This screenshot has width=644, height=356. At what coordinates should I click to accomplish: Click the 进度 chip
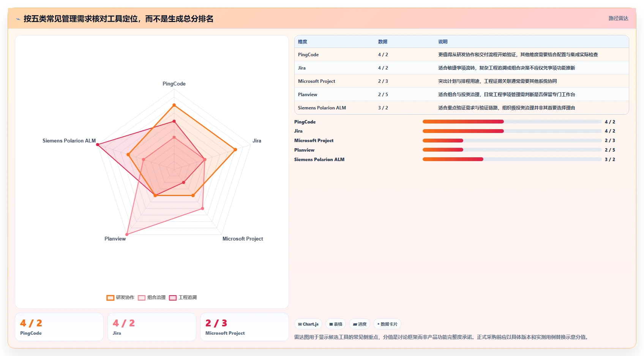(x=360, y=324)
